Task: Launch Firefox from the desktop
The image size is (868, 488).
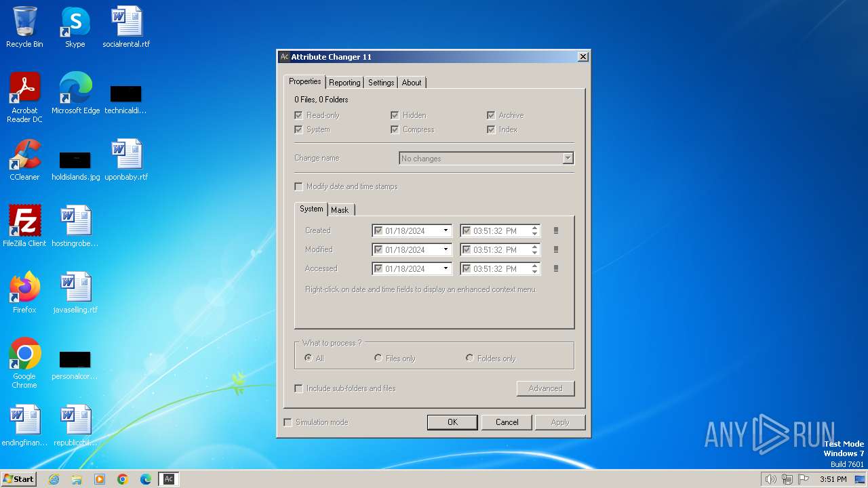Action: [24, 293]
